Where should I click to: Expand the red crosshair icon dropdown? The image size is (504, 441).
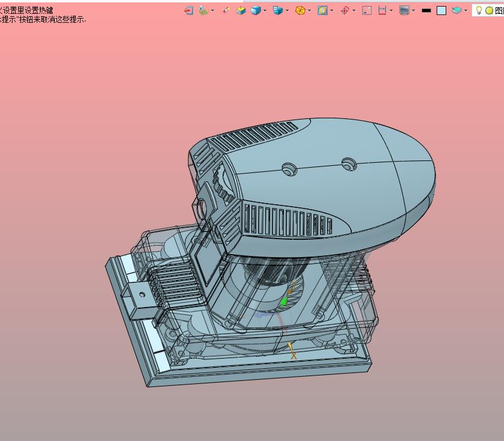[354, 11]
